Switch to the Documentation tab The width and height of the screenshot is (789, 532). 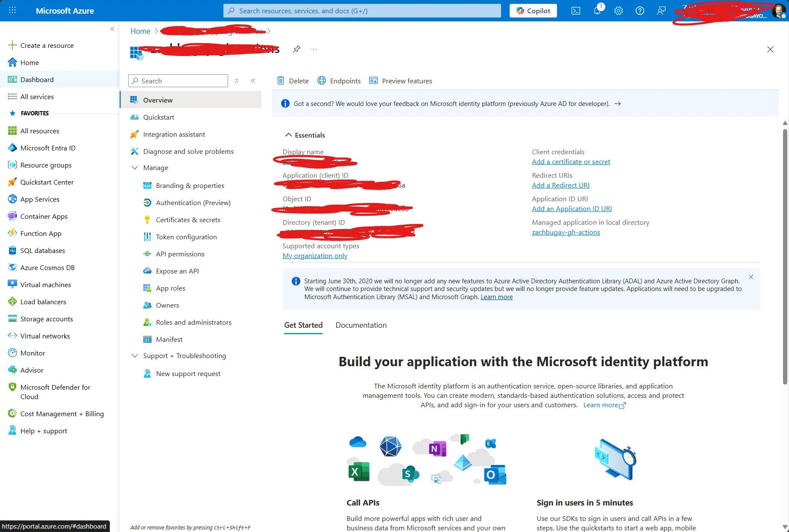pos(361,325)
